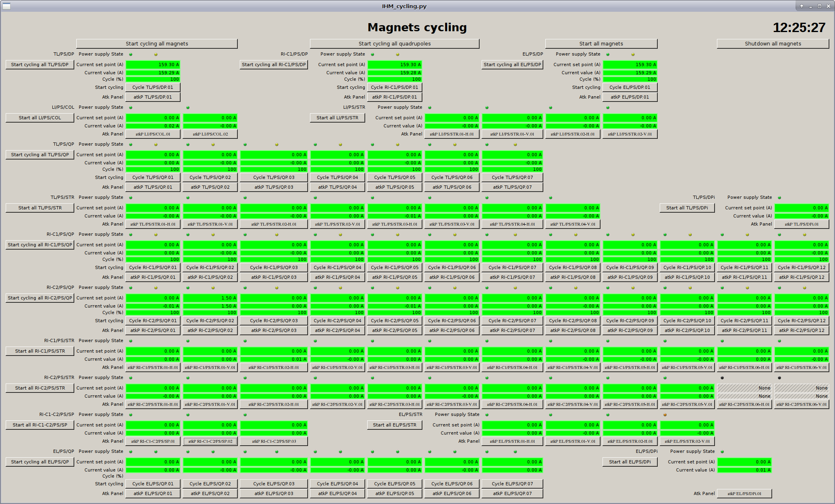Click the first LI/PS/COL state indicator
Image resolution: width=835 pixels, height=504 pixels.
click(131, 107)
